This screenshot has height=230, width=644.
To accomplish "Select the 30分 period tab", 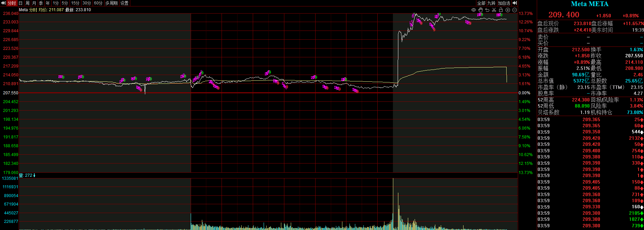I will [x=87, y=3].
